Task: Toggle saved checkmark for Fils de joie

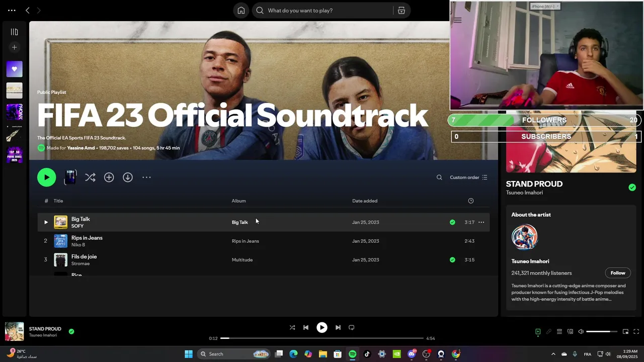Action: [452, 260]
